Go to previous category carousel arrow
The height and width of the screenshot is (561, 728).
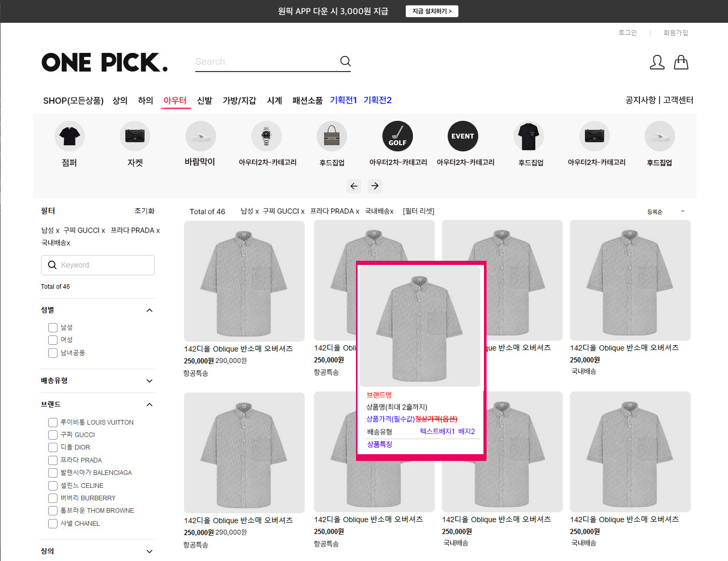[354, 186]
